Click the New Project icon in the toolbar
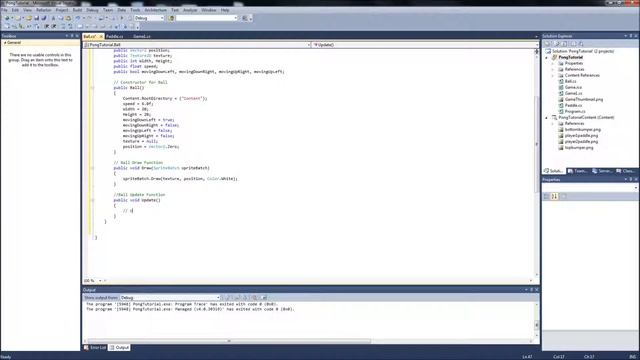640x360 pixels. pos(7,18)
